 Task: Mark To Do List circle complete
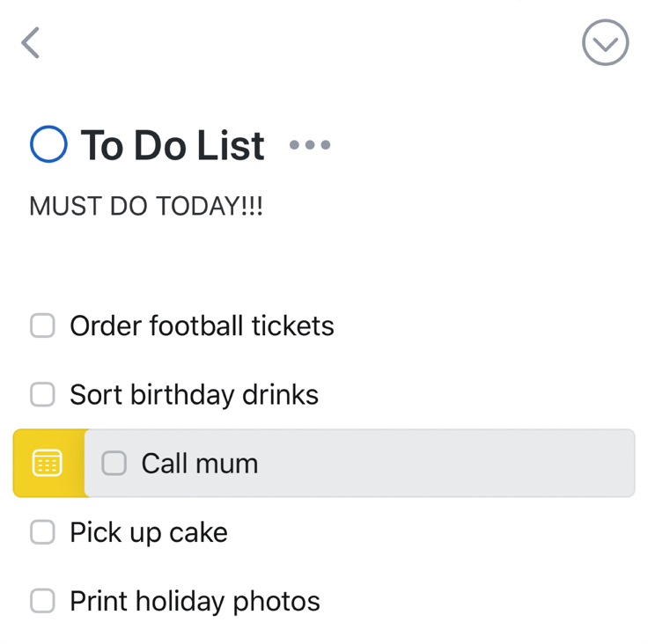click(48, 144)
